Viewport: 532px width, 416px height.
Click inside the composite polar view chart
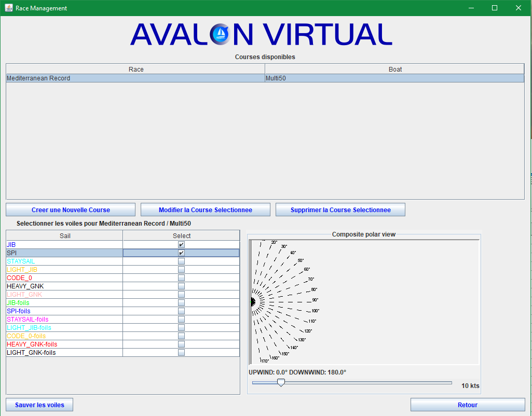point(364,302)
